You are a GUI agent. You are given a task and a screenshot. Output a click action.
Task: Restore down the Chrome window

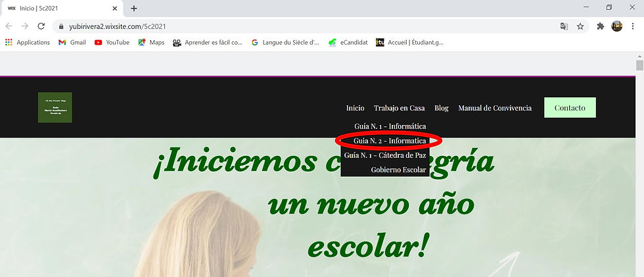(609, 7)
